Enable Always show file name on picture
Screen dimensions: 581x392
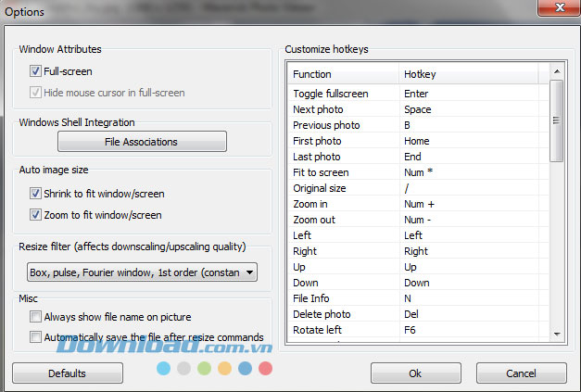click(x=35, y=318)
